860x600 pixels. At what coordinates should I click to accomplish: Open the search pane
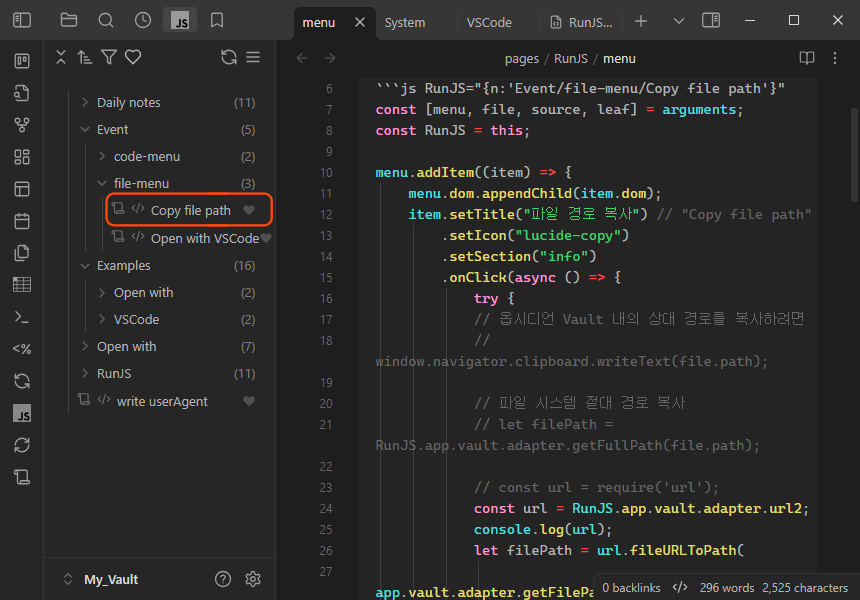click(x=106, y=20)
